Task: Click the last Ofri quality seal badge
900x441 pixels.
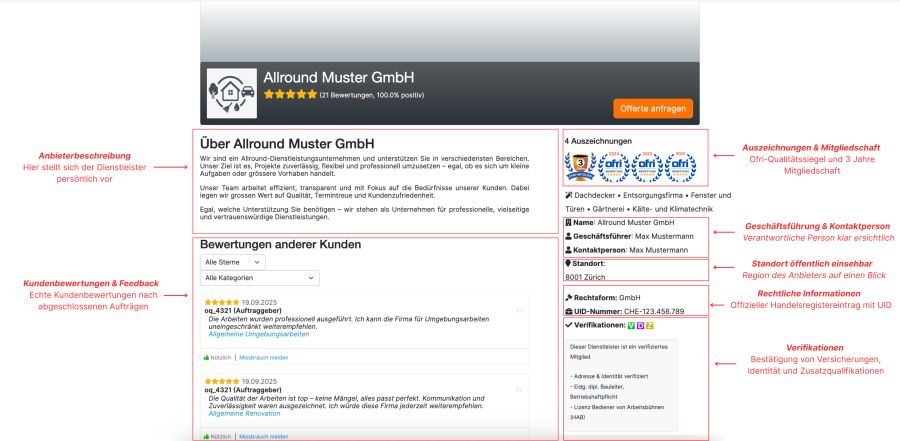Action: click(x=681, y=163)
